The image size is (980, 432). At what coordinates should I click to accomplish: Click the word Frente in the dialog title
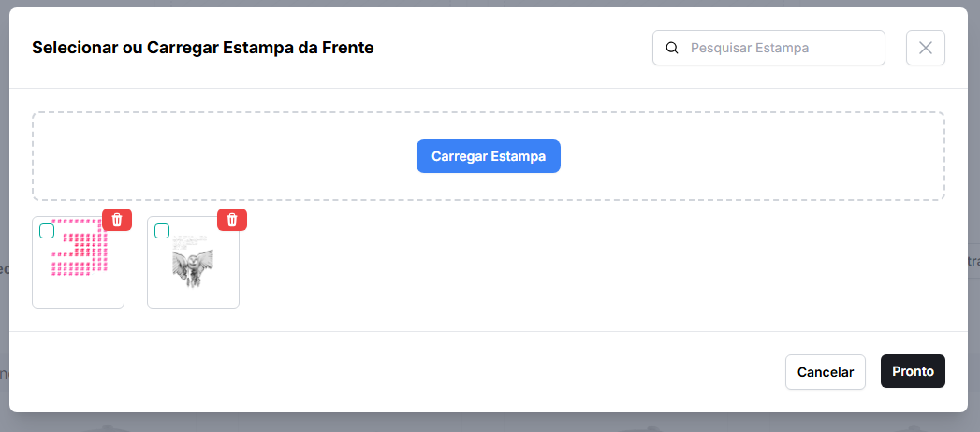tap(346, 48)
